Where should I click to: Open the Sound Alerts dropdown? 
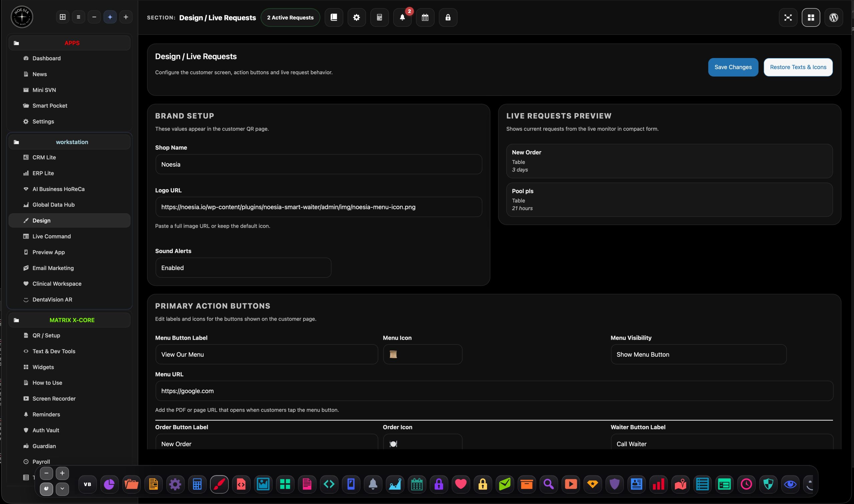[x=243, y=268]
